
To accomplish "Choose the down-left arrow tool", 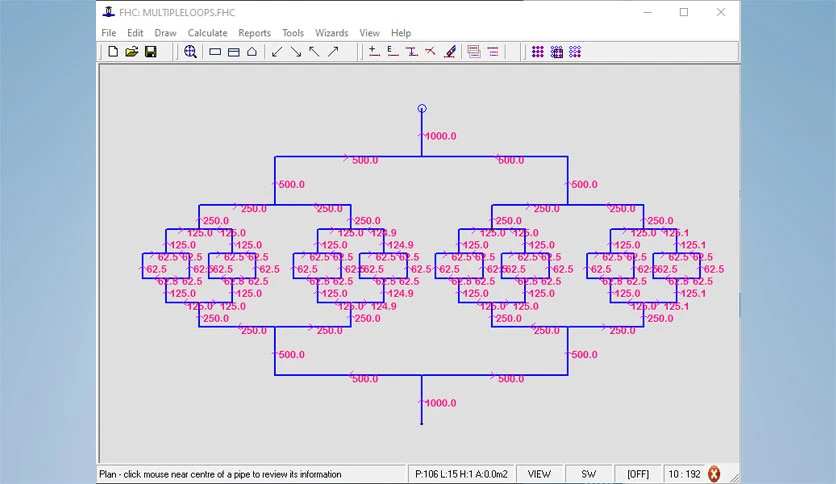I will [x=277, y=52].
